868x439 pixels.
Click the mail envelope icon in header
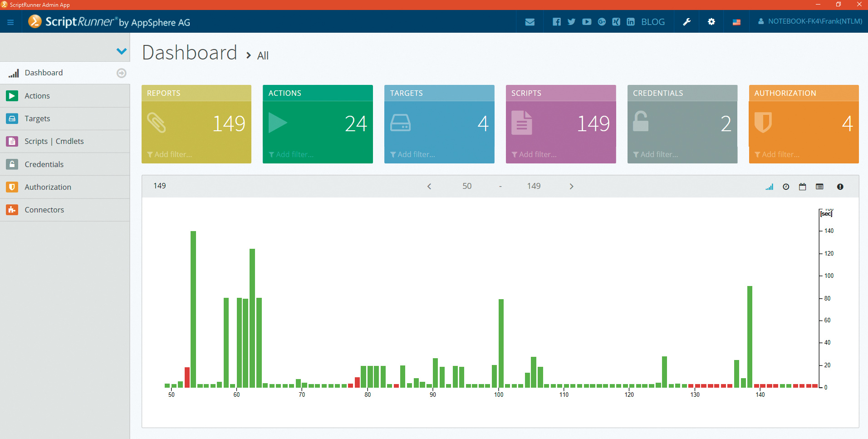tap(530, 22)
